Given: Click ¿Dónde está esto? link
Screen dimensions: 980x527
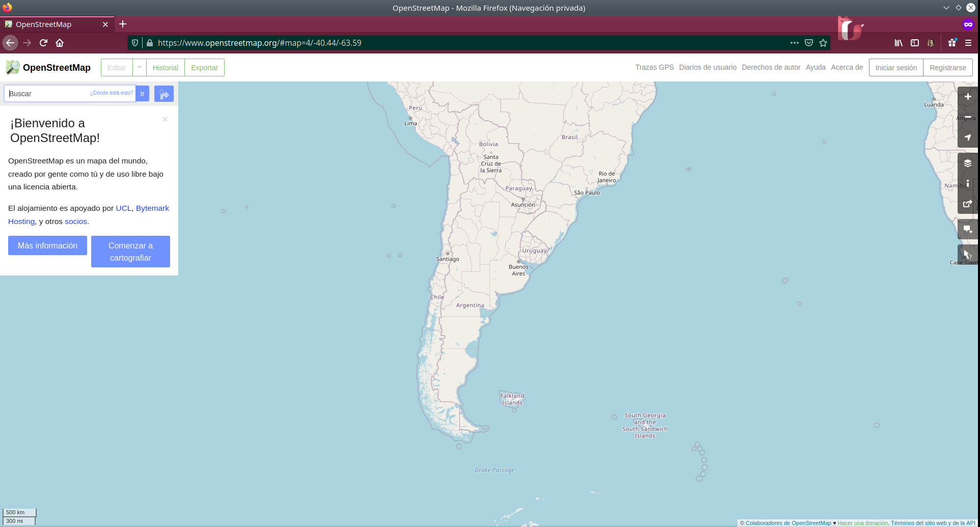Looking at the screenshot, I should point(112,93).
